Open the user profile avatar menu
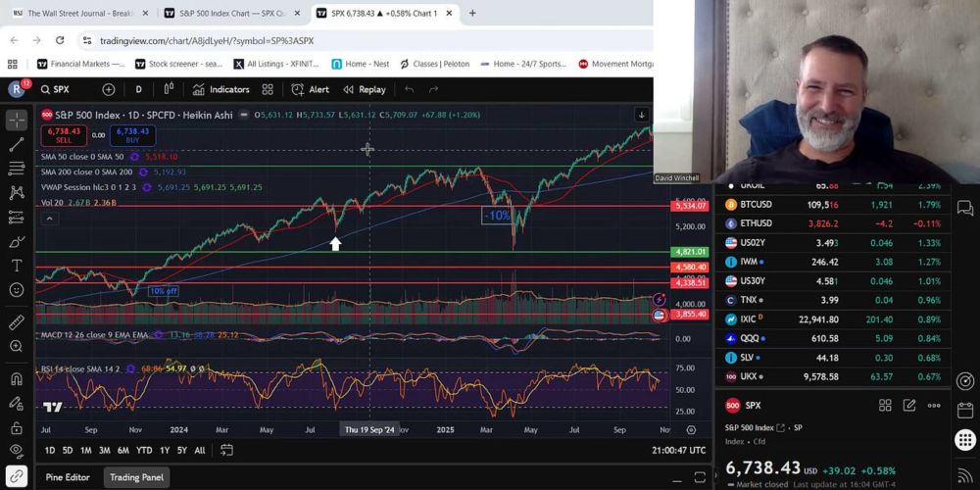The height and width of the screenshot is (490, 980). [17, 89]
